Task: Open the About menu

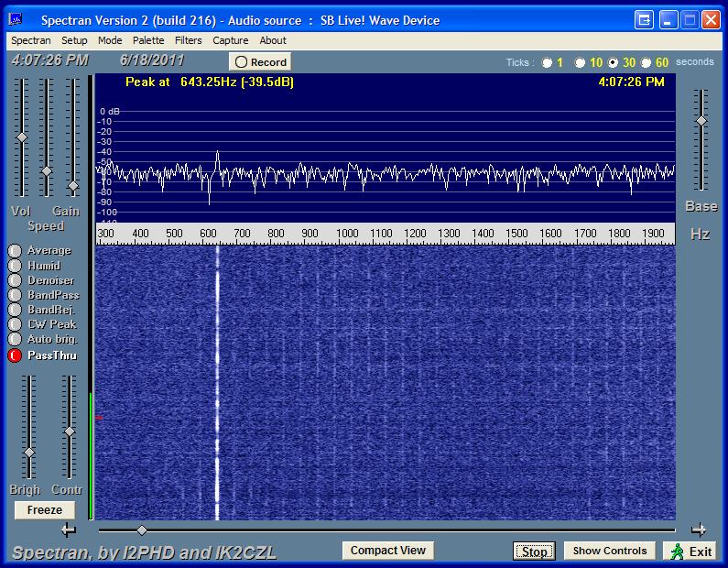Action: coord(273,40)
